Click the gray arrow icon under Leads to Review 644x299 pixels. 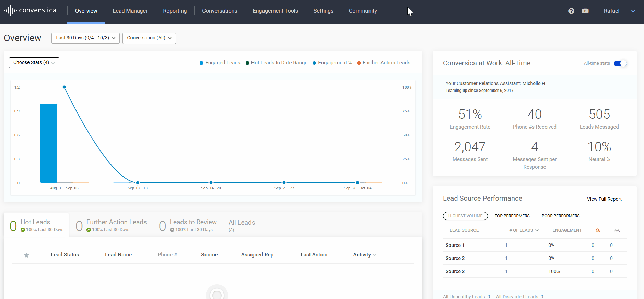tap(172, 230)
